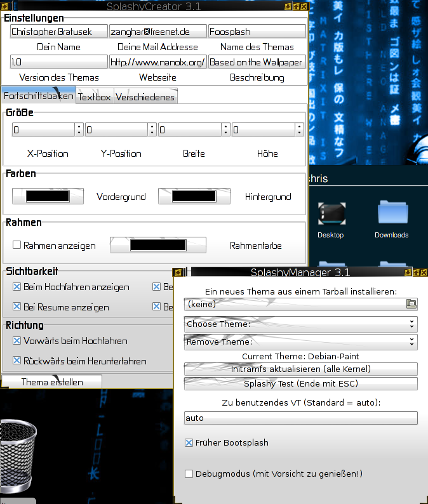Screen dimensions: 428x504
Task: Enable 'Debugmodus' checkbox
Action: tap(189, 474)
